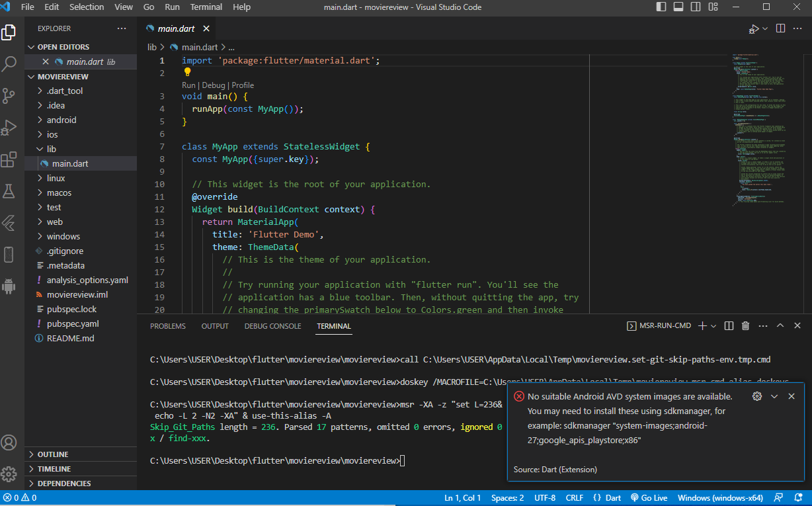The height and width of the screenshot is (506, 812).
Task: Switch to the OUTPUT tab
Action: 215,326
